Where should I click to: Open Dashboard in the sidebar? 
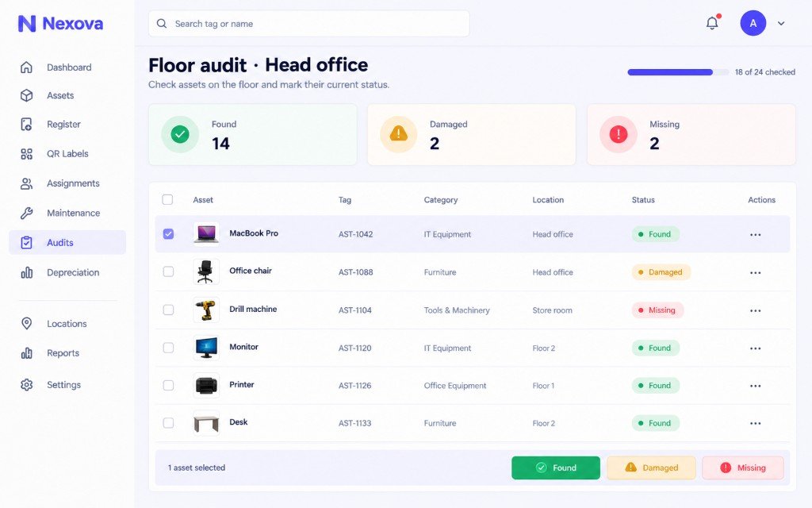pyautogui.click(x=67, y=67)
